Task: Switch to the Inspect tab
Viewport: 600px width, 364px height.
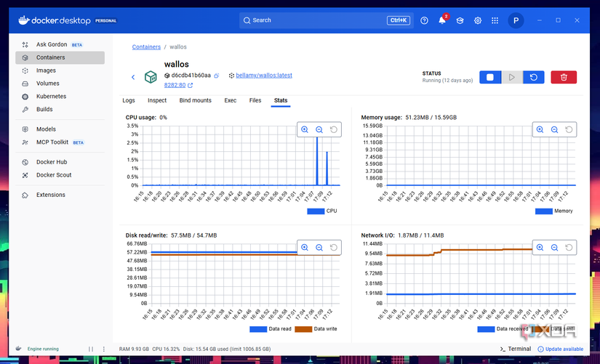Action: [157, 100]
